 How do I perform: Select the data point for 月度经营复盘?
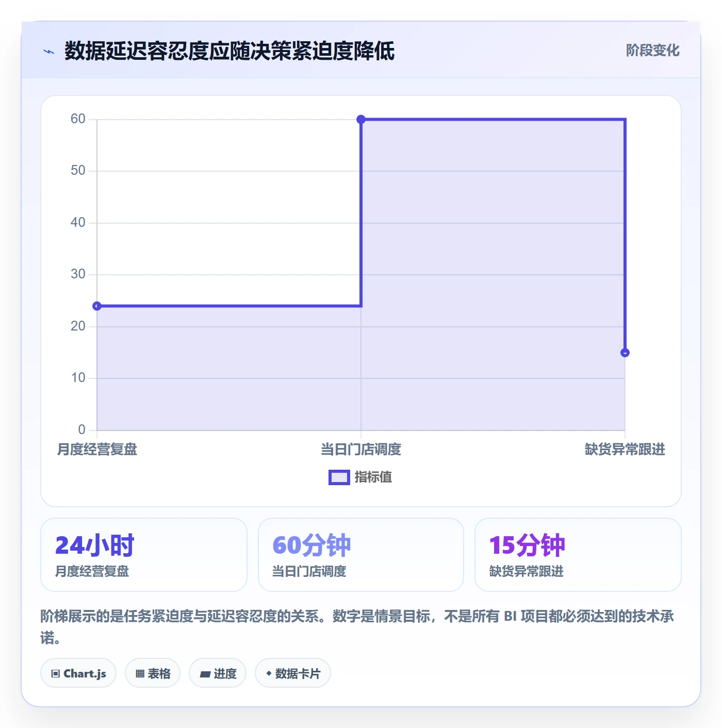(97, 306)
